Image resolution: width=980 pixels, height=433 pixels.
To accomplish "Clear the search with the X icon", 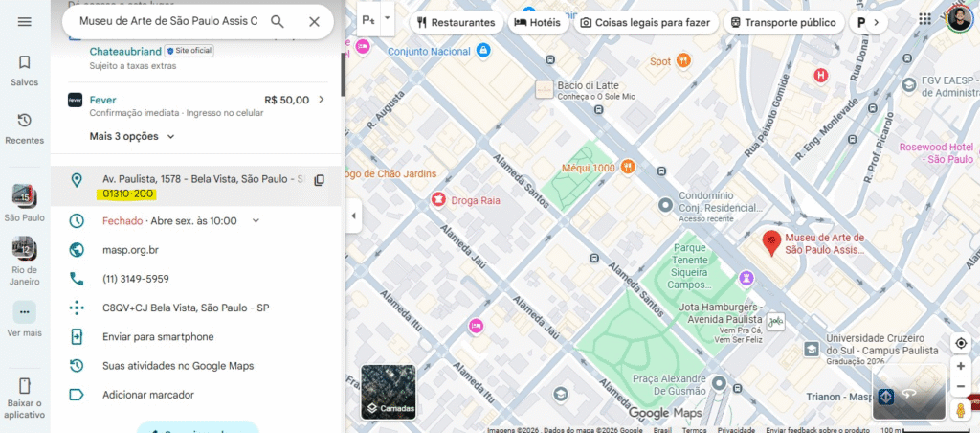I will pyautogui.click(x=314, y=21).
